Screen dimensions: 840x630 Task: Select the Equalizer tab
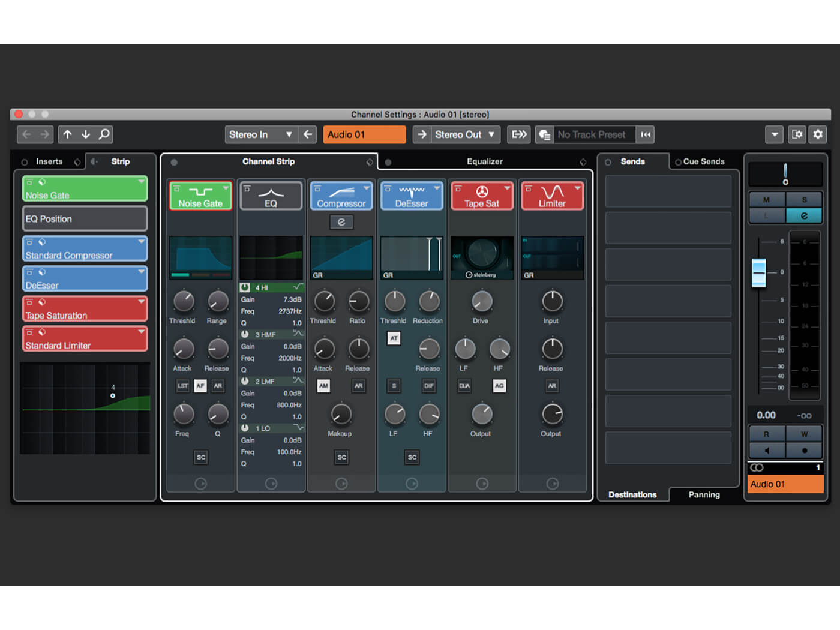pos(485,161)
